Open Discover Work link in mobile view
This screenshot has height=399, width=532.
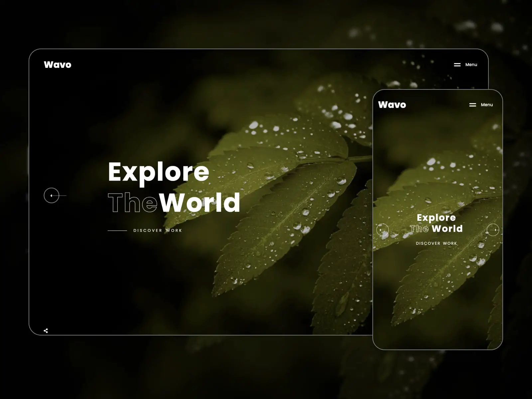(436, 243)
